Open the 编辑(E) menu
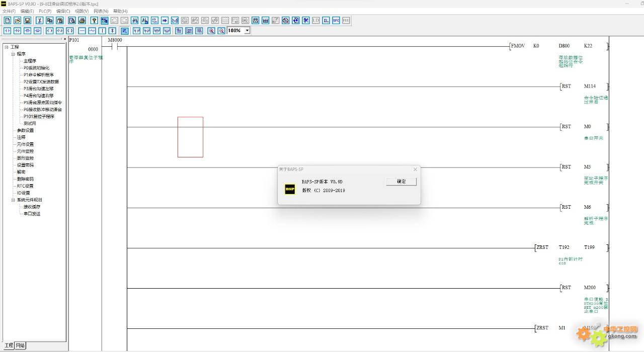The height and width of the screenshot is (352, 644). coord(27,11)
